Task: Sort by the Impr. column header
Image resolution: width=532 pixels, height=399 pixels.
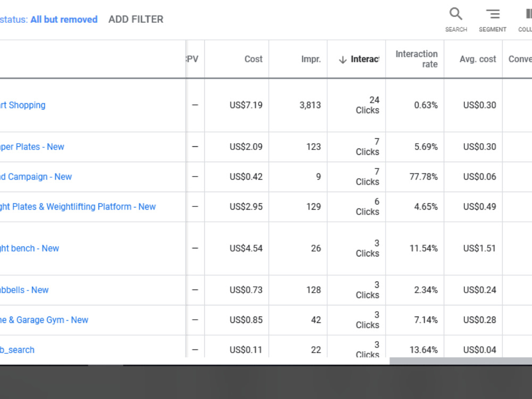Action: 311,59
